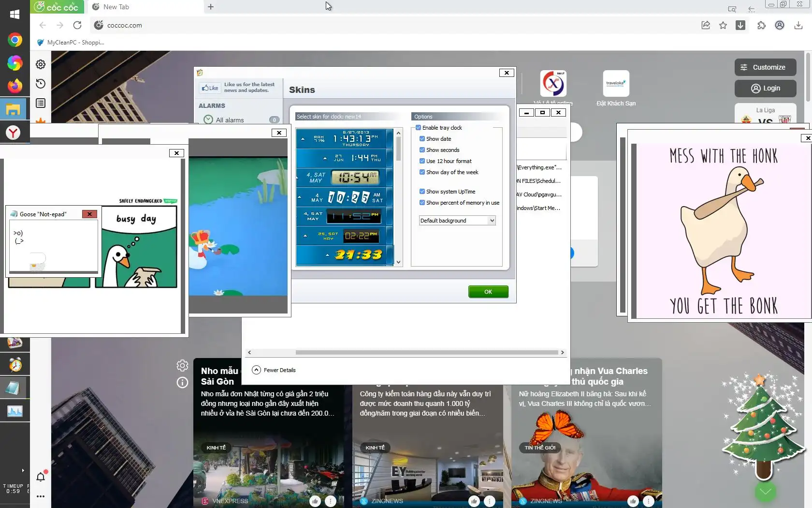Open Firefox from the taskbar
The height and width of the screenshot is (508, 812).
14,86
